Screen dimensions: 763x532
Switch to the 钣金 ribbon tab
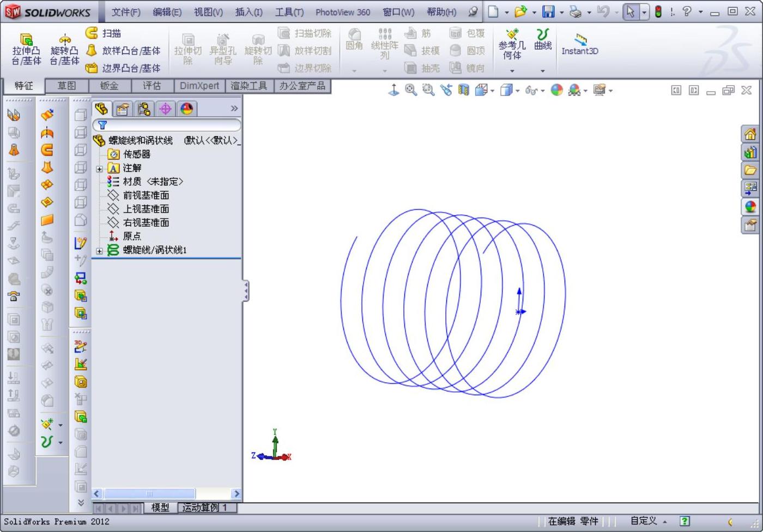(x=110, y=86)
